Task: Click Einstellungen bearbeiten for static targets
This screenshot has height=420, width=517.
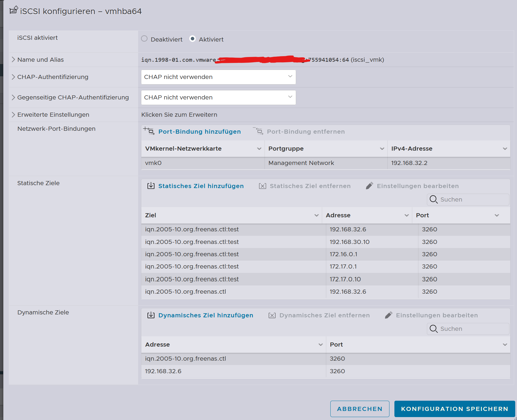Action: pyautogui.click(x=418, y=186)
